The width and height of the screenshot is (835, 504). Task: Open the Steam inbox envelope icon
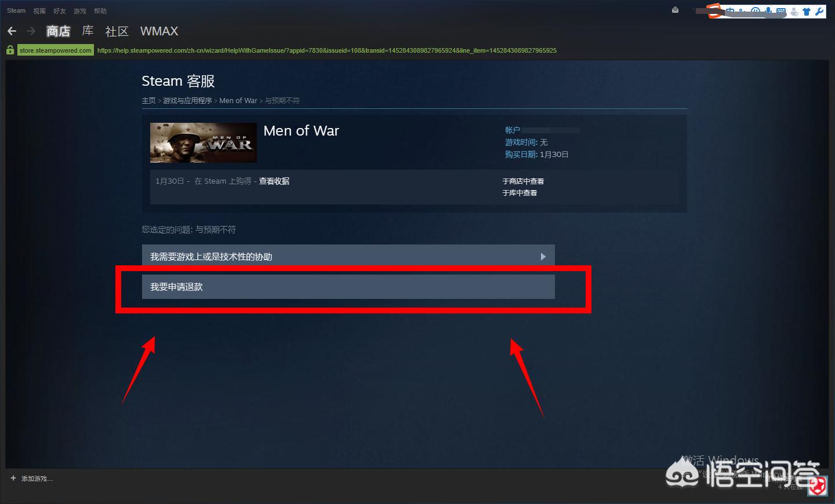(x=675, y=10)
